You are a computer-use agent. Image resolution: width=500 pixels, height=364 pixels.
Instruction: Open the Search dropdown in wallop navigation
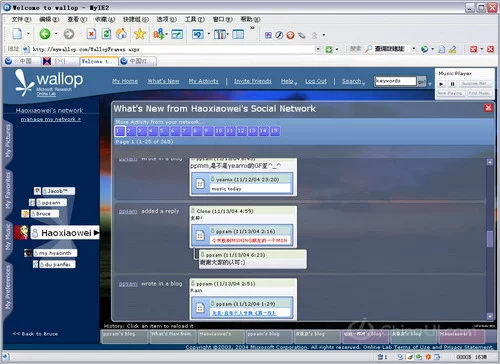(x=363, y=83)
